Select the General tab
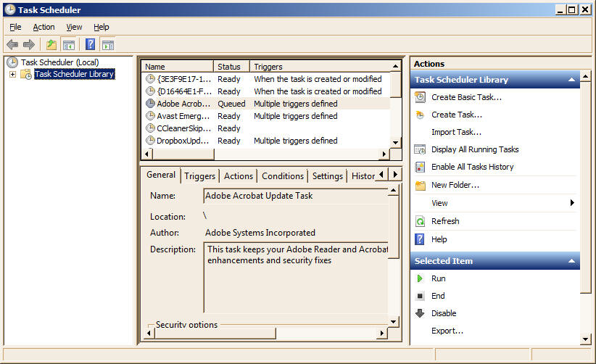This screenshot has height=364, width=596. pyautogui.click(x=161, y=175)
